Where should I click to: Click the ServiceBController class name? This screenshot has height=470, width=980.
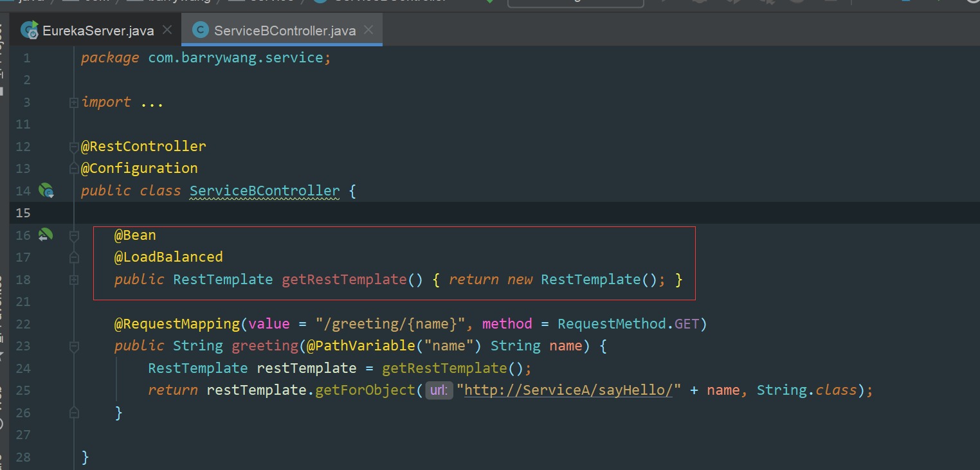pyautogui.click(x=264, y=190)
